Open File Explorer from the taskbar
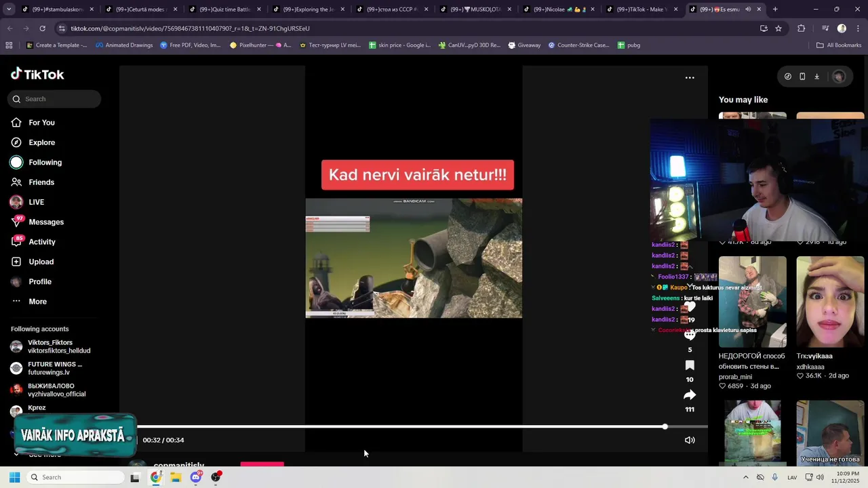Viewport: 868px width, 488px height. [x=176, y=477]
